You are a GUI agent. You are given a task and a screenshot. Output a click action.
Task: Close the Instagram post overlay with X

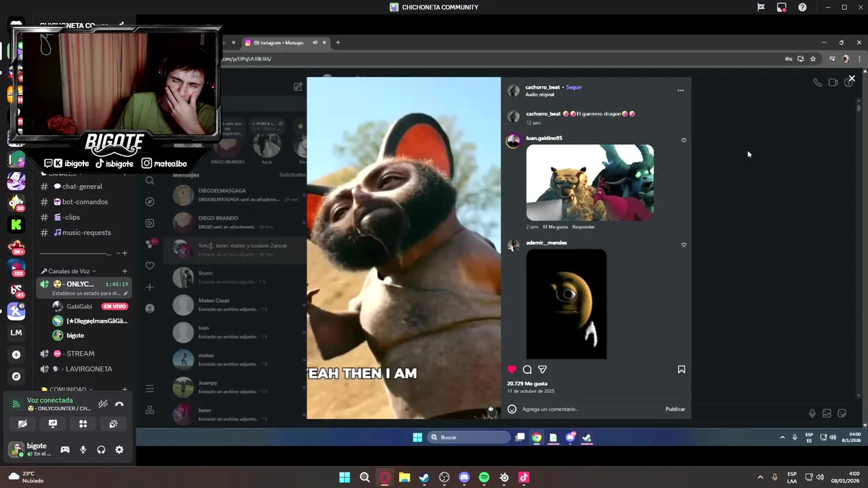(852, 79)
